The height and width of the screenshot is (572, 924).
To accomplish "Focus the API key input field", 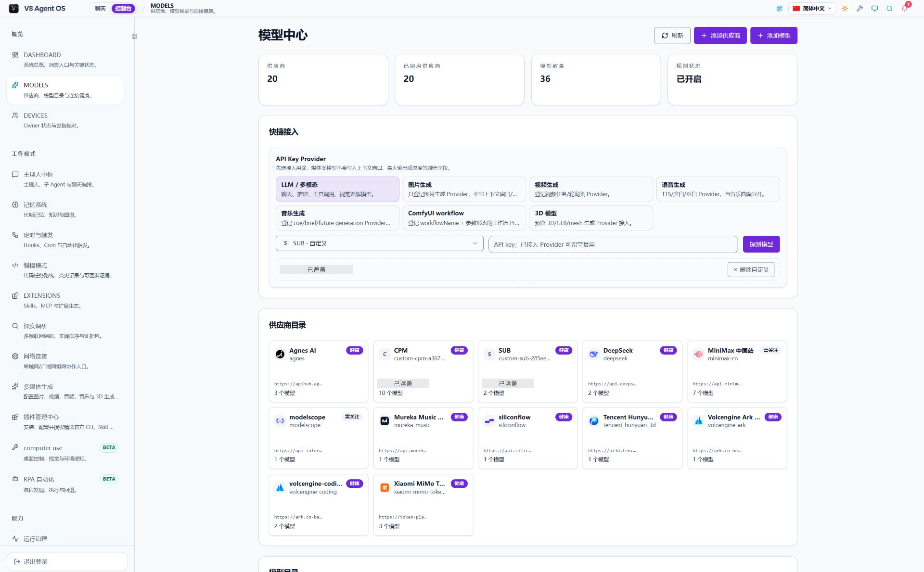I will [x=613, y=244].
